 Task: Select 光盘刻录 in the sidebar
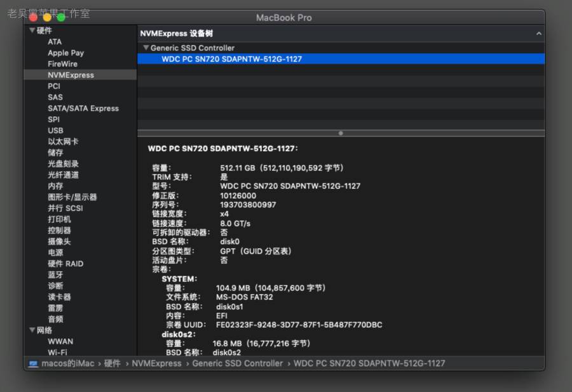click(63, 164)
